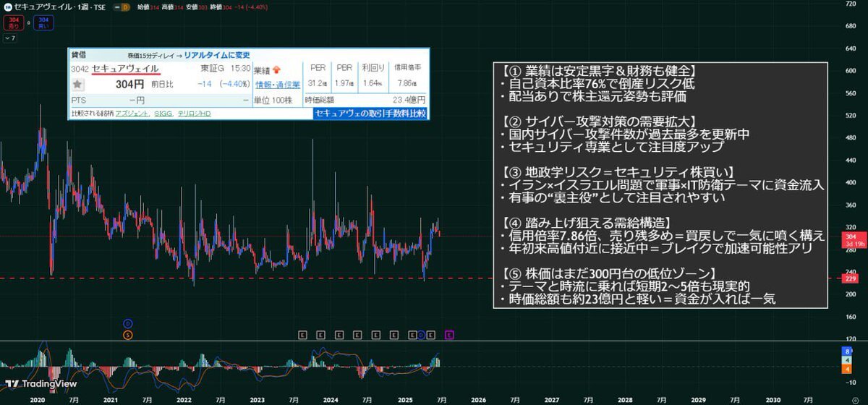The height and width of the screenshot is (405, 868).
Task: Click the 2022 label on time axis
Action: [x=184, y=398]
